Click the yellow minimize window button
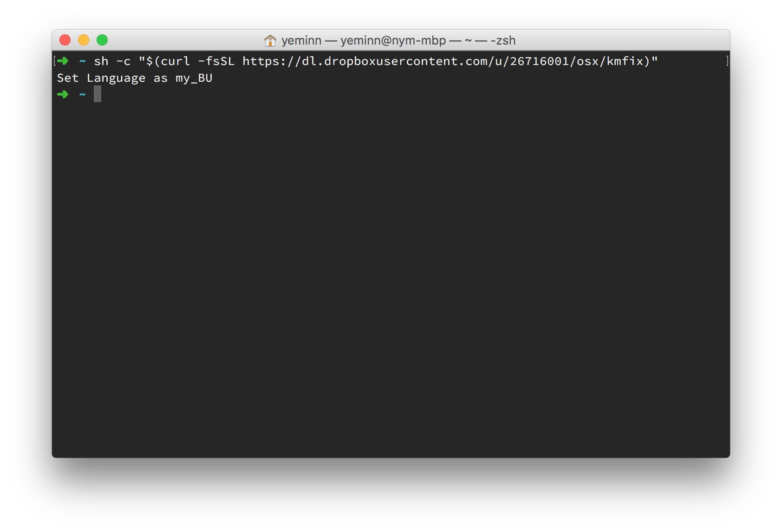Screen dimensions: 782x532 click(x=84, y=40)
